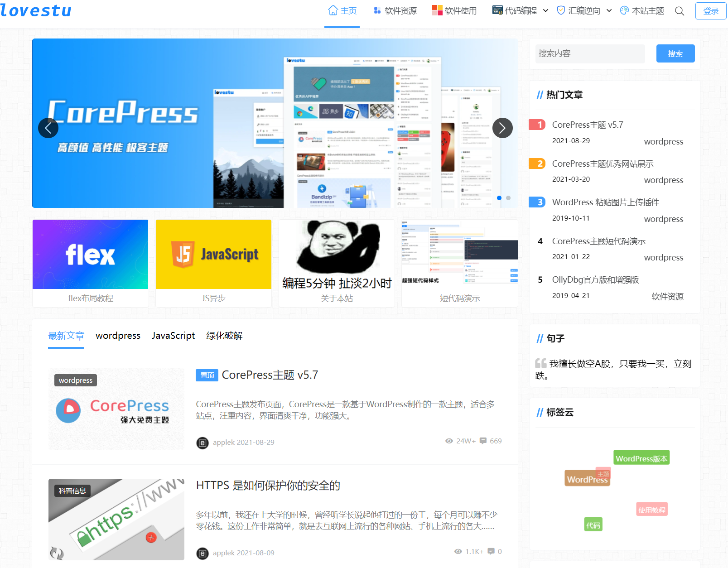Open the 软件资源 navigation item

[x=395, y=11]
